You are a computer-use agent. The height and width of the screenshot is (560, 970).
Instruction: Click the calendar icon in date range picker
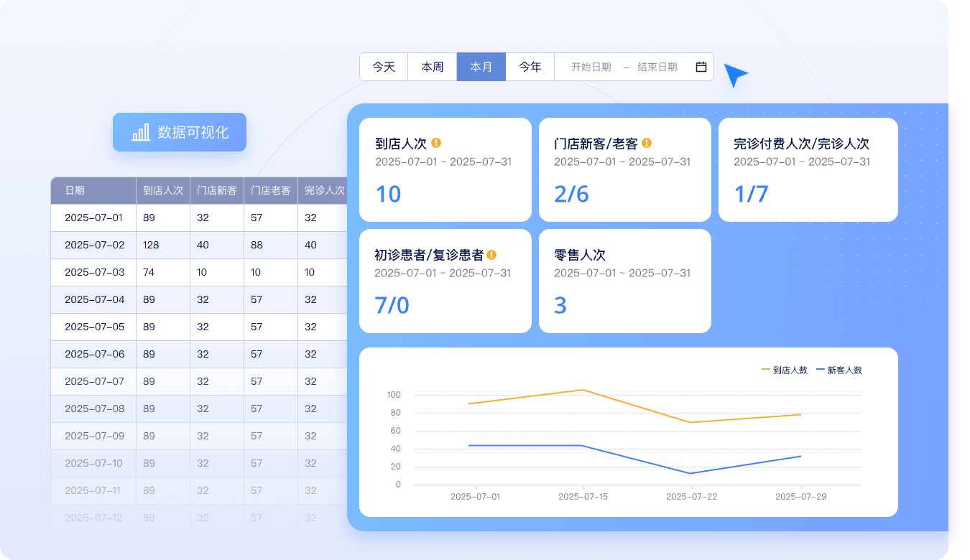tap(701, 67)
